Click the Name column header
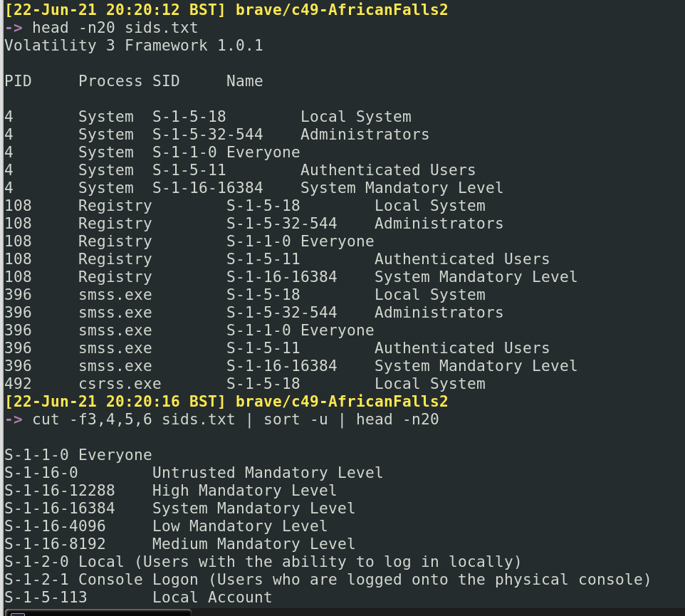The image size is (685, 616). 244,81
